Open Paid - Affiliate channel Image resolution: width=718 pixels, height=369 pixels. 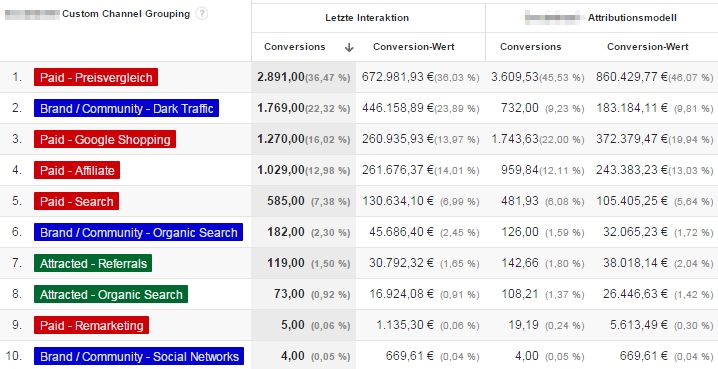(77, 170)
